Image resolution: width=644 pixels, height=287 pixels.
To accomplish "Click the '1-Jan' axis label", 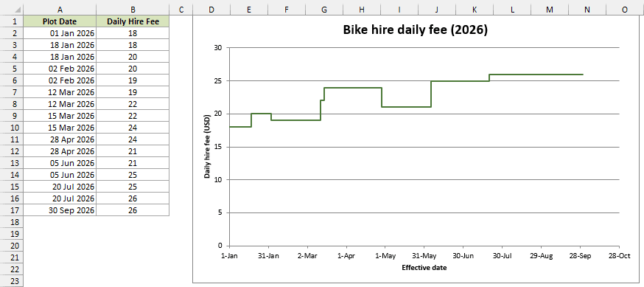I will point(229,255).
